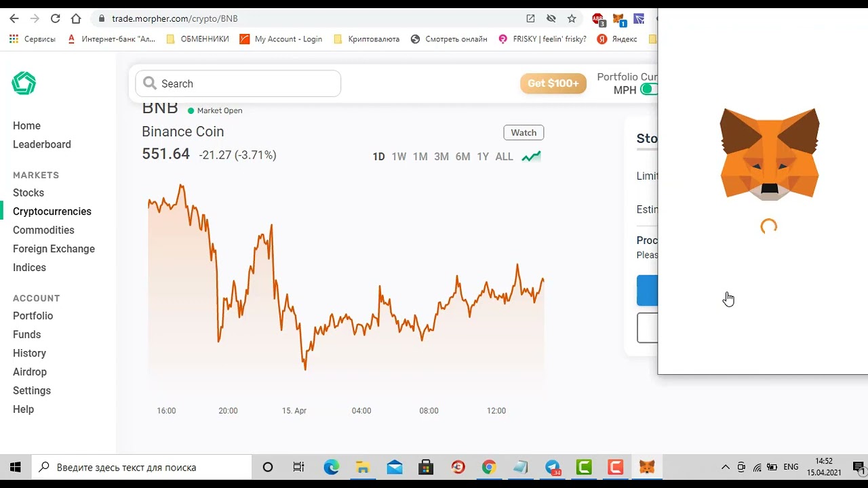Click the Morpher logo in the sidebar
868x488 pixels.
pos(24,83)
